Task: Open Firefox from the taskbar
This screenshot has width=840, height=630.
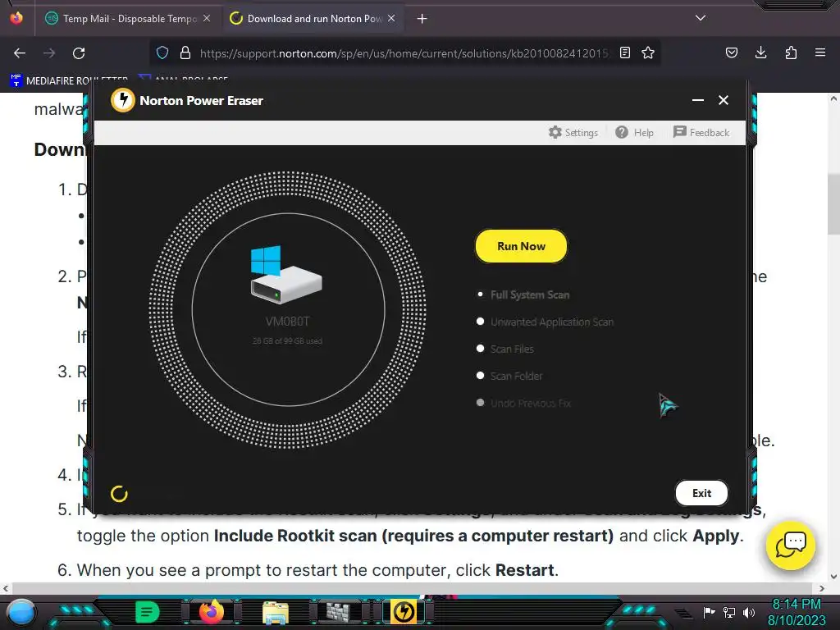Action: (211, 612)
